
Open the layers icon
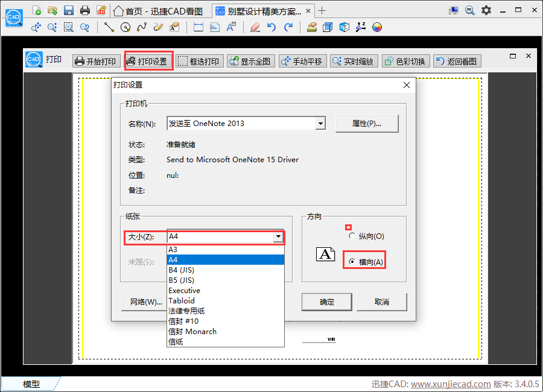click(312, 27)
